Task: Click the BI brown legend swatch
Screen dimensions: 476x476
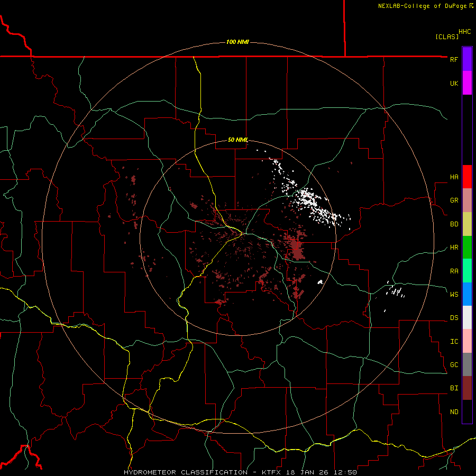Action: (467, 388)
